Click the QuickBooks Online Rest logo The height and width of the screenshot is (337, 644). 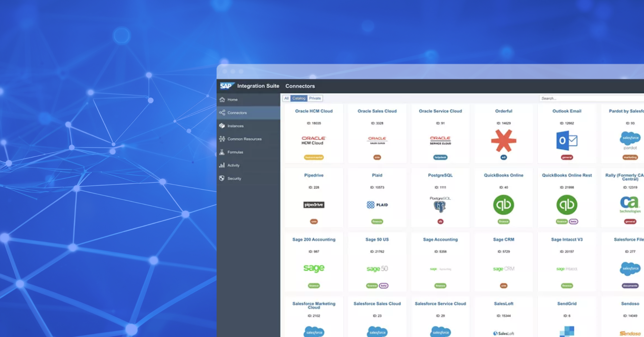(x=567, y=205)
